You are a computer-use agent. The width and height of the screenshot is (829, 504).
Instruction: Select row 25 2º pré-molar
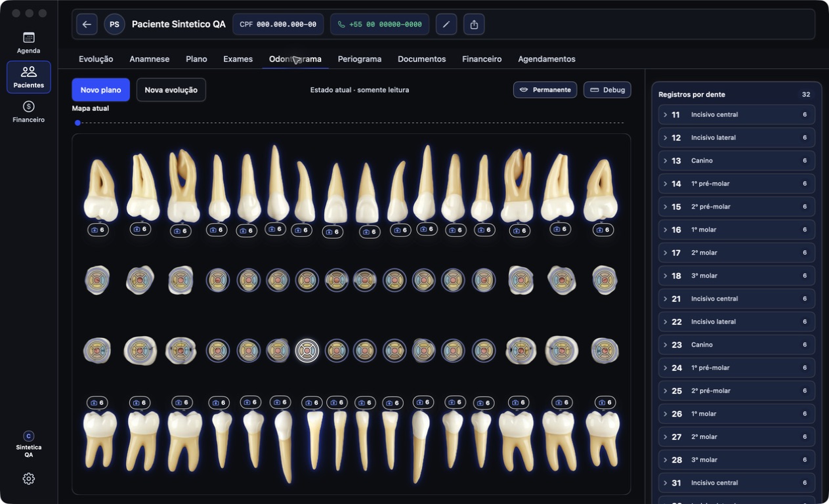tap(736, 390)
